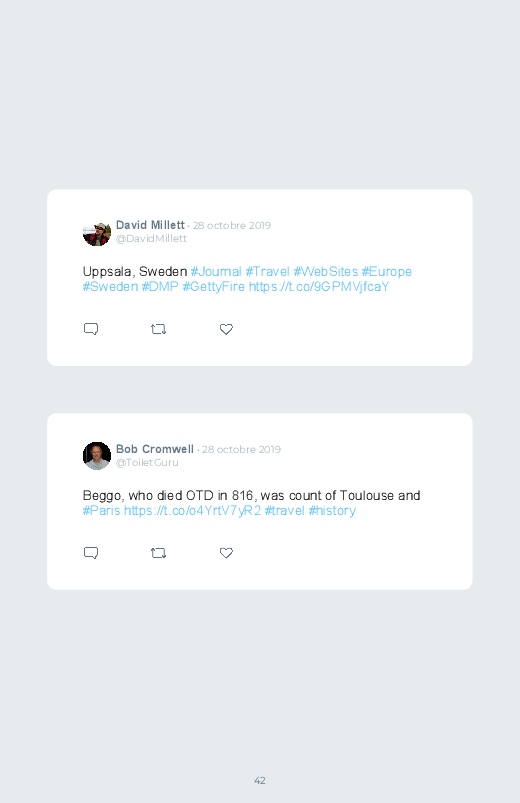Follow the t.co/9GPMVjfcaY link
Viewport: 520px width, 803px height.
coord(319,287)
